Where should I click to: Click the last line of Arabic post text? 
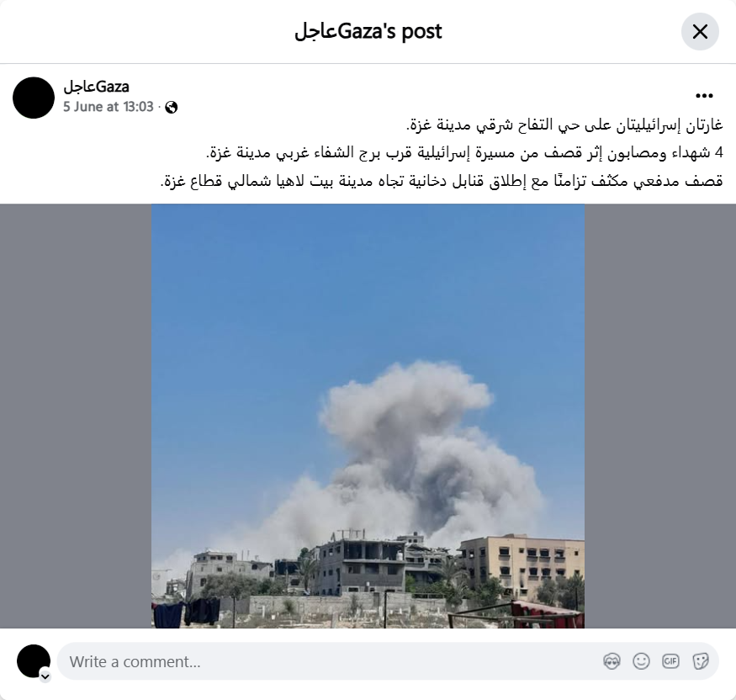point(442,181)
